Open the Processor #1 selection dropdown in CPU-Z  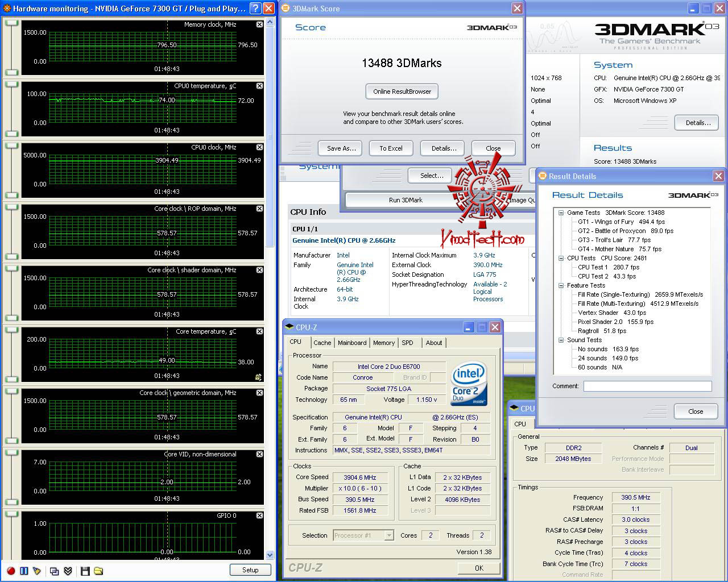click(x=389, y=535)
